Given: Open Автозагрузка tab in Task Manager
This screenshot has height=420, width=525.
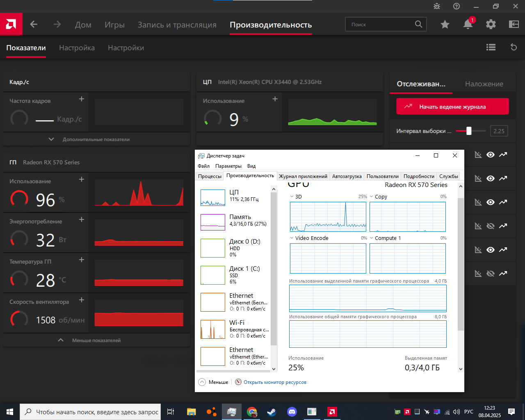Looking at the screenshot, I should pyautogui.click(x=347, y=176).
